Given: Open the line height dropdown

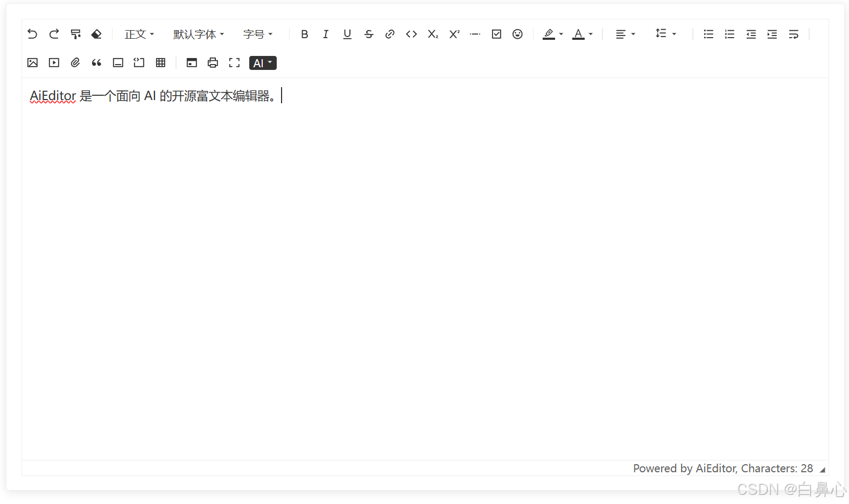Looking at the screenshot, I should point(666,33).
